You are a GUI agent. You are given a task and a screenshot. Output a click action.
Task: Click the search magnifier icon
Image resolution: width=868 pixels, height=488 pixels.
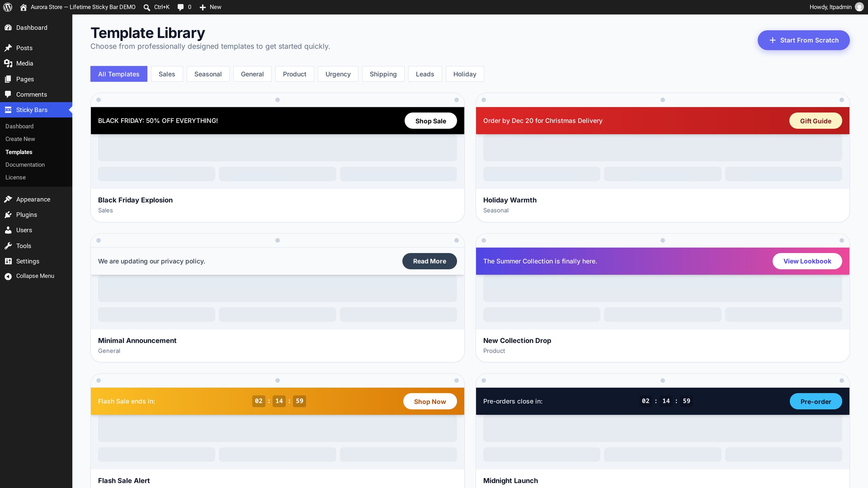click(x=147, y=7)
